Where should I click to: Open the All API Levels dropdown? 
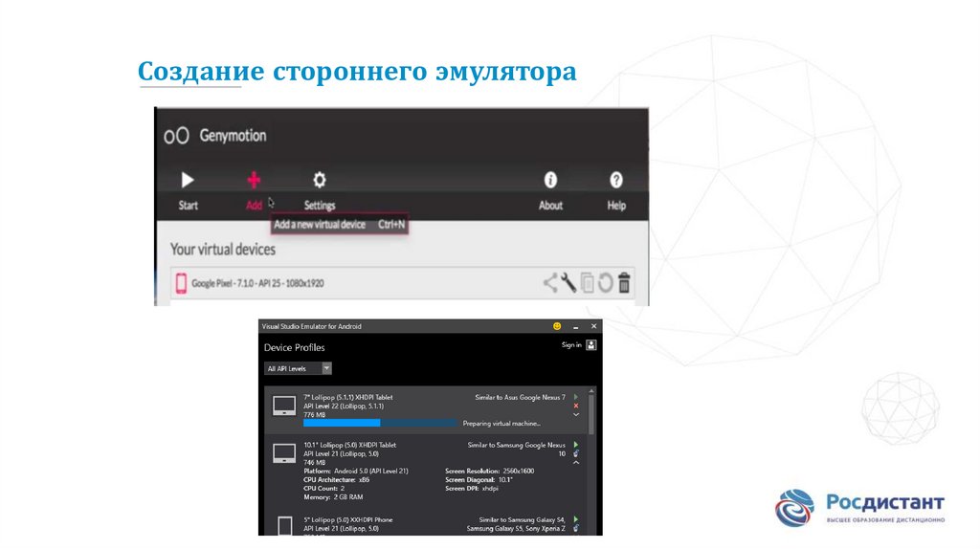(x=298, y=368)
